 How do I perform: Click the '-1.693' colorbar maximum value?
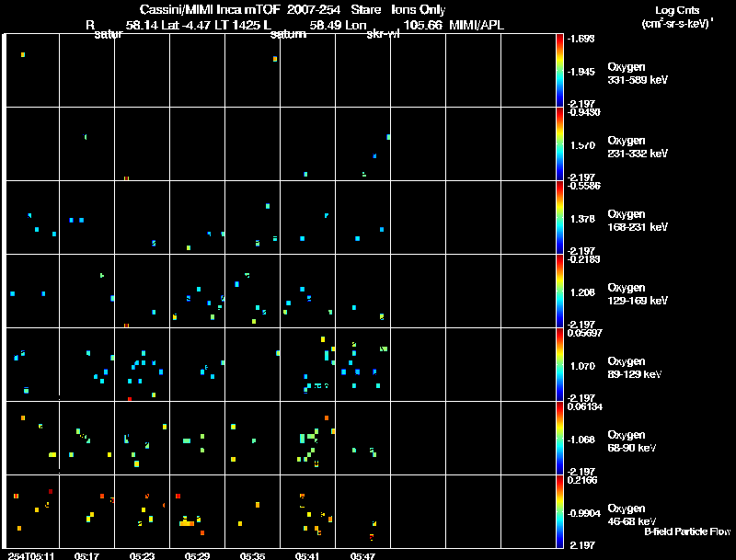point(581,39)
